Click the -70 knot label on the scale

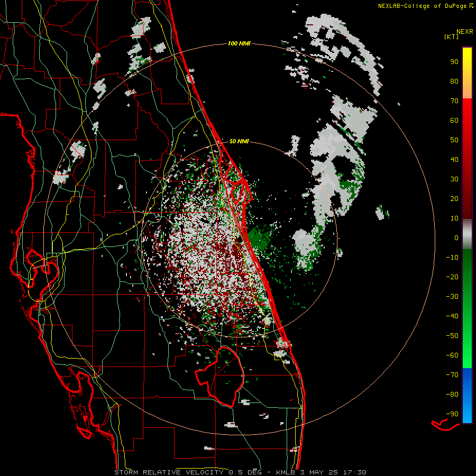click(452, 375)
